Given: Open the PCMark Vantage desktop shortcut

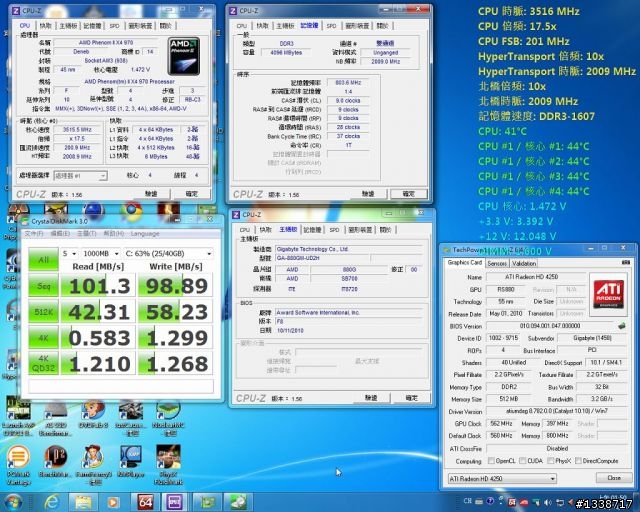Looking at the screenshot, I should pos(19,464).
